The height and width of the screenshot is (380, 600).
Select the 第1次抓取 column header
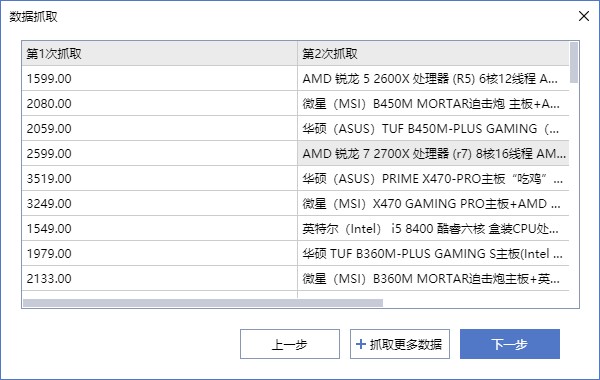coord(160,53)
